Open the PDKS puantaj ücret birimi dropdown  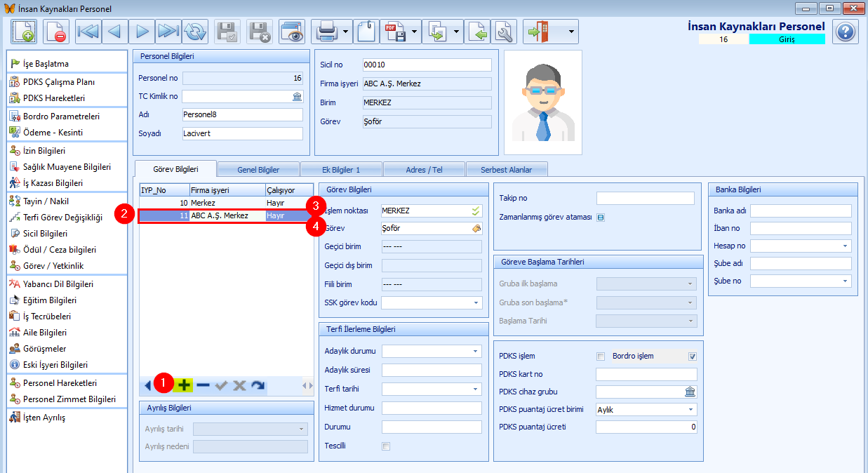click(691, 409)
